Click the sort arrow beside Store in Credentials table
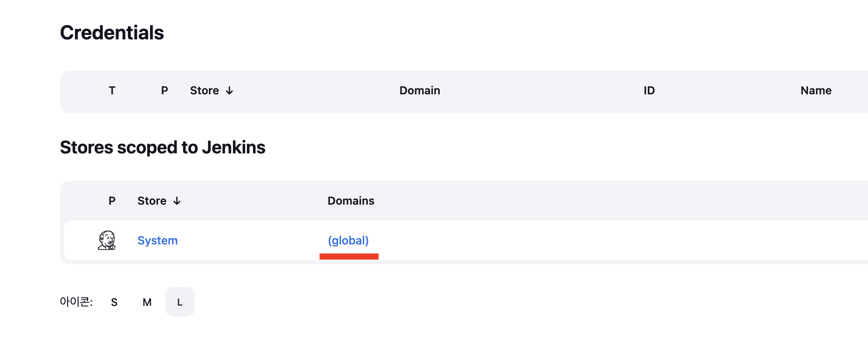Viewport: 868px width, 356px height. 229,91
